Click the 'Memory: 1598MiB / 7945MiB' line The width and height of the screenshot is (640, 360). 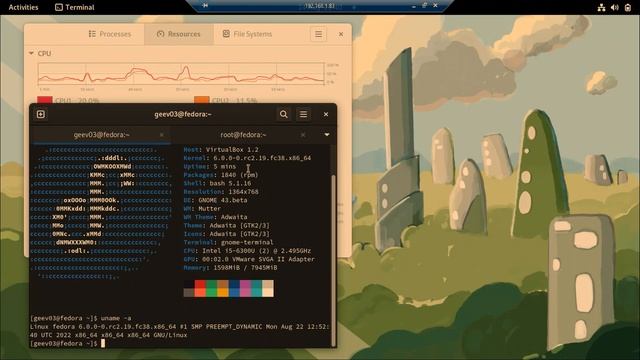pyautogui.click(x=230, y=268)
